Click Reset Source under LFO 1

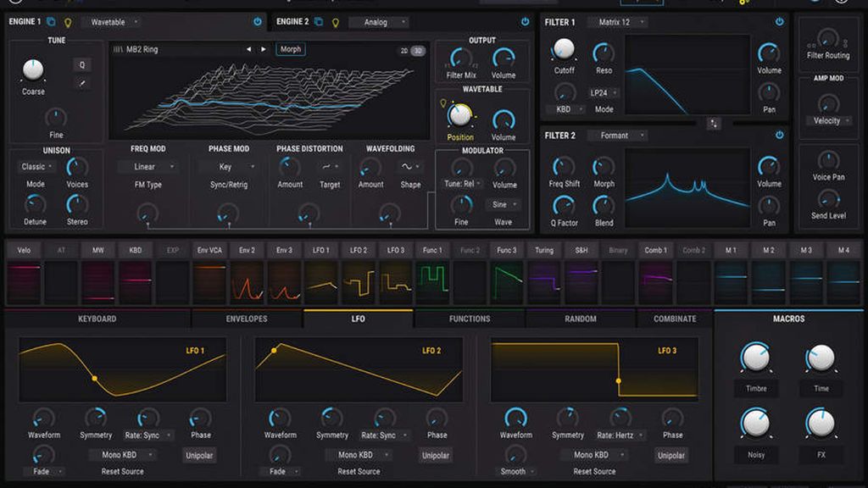click(x=124, y=471)
